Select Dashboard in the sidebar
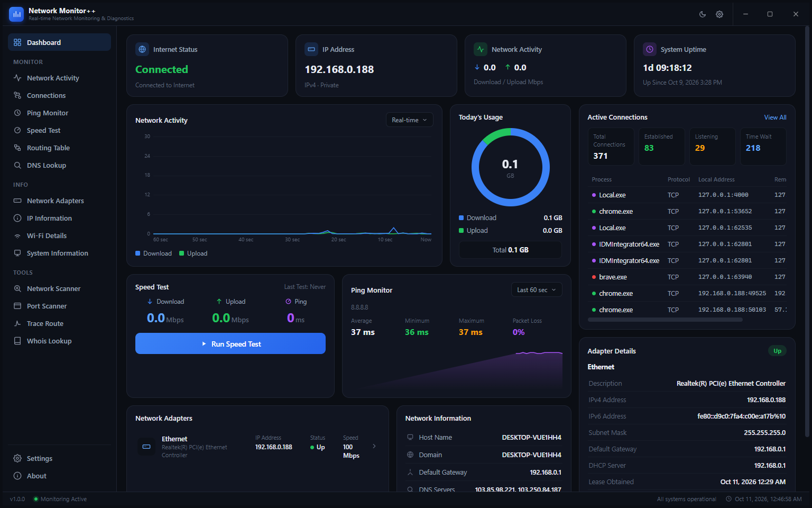The height and width of the screenshot is (508, 812). click(x=59, y=42)
